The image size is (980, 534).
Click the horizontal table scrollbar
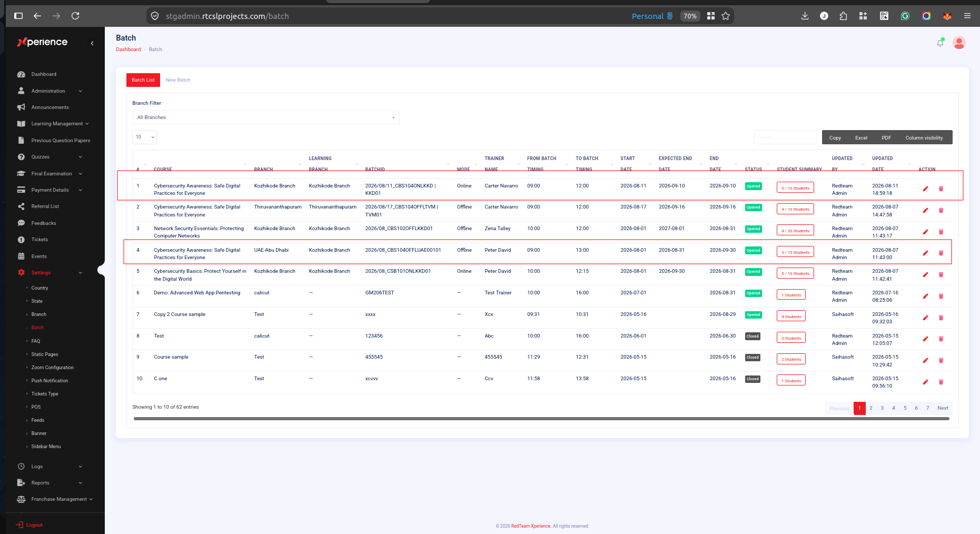point(541,419)
